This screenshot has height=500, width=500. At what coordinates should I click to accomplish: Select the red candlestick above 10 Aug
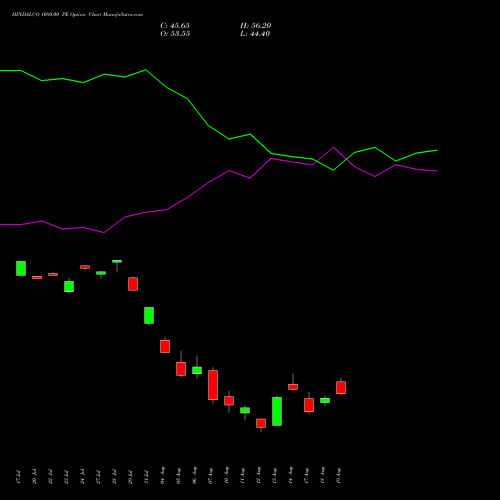pyautogui.click(x=229, y=401)
